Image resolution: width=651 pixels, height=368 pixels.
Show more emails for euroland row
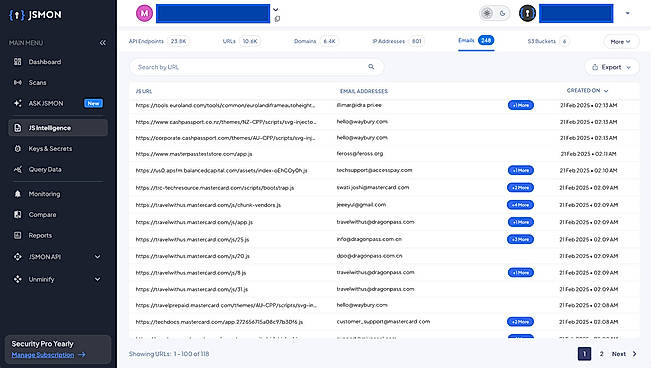(521, 105)
